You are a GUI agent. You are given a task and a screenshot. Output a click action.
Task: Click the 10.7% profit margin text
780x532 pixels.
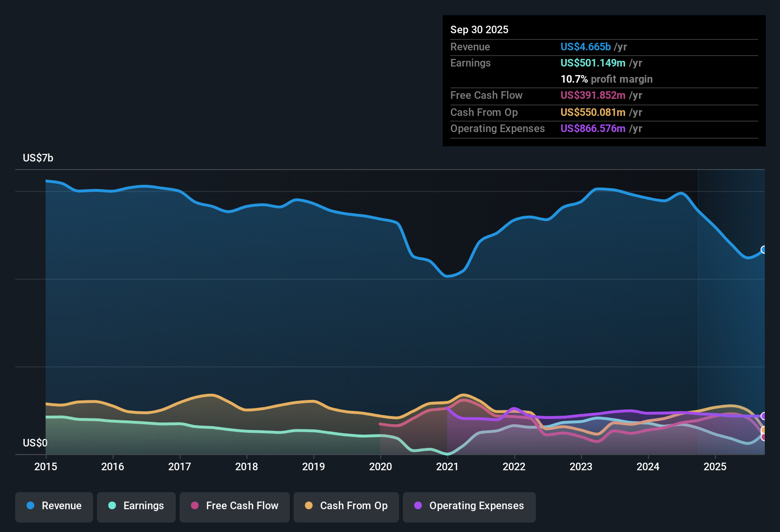(x=607, y=79)
